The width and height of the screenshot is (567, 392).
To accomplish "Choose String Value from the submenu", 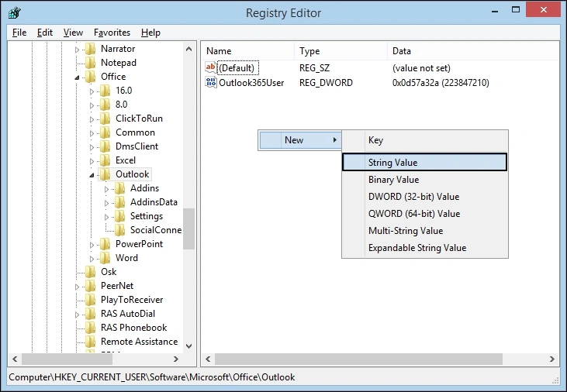I will pos(425,162).
